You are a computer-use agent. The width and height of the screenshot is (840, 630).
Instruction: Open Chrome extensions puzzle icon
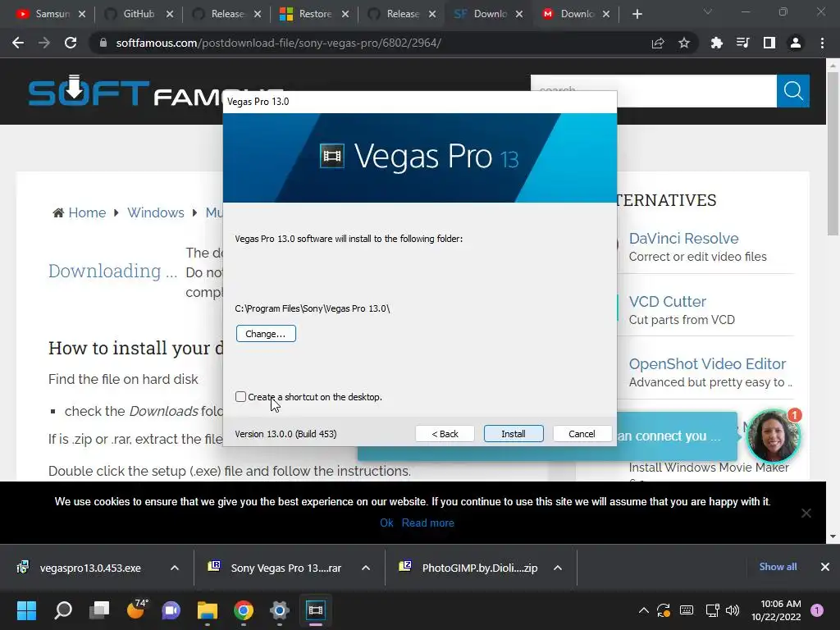(x=716, y=43)
